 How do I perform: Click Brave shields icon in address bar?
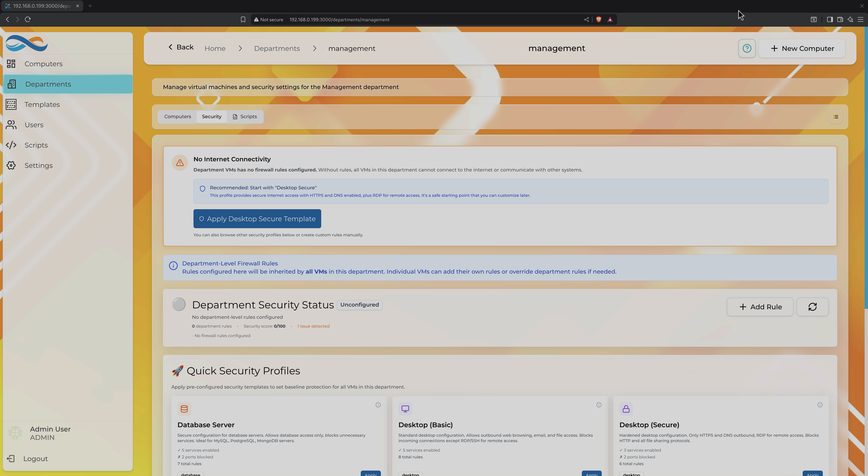coord(599,19)
